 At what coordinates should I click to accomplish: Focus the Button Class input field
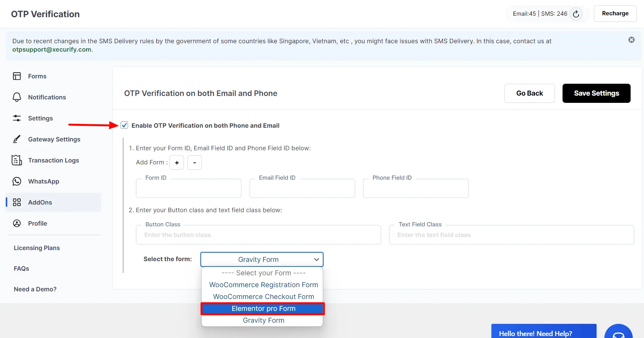(259, 235)
